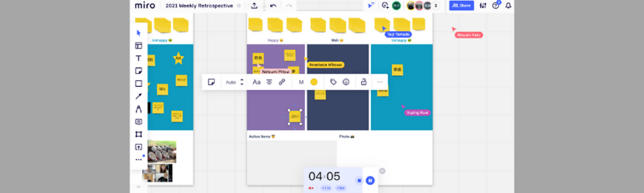
Task: Open the notifications bell
Action: pyautogui.click(x=508, y=5)
